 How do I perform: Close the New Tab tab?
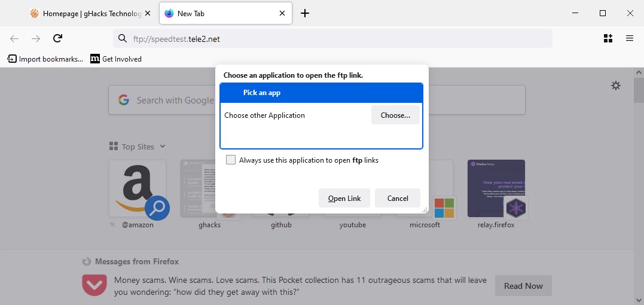[x=282, y=13]
